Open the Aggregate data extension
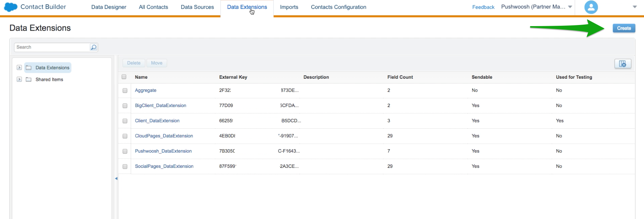 146,90
